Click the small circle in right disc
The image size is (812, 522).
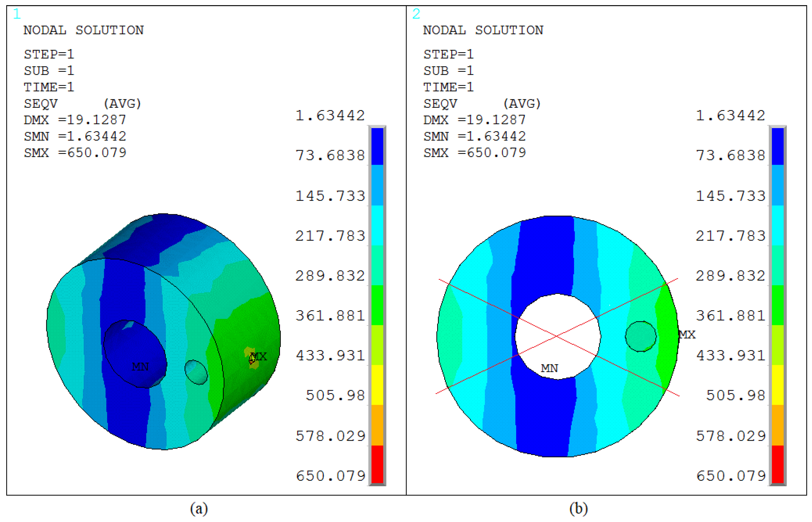pos(641,336)
